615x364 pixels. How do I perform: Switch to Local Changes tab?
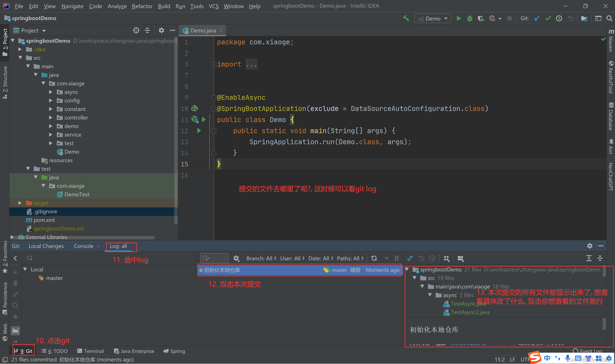pos(46,246)
